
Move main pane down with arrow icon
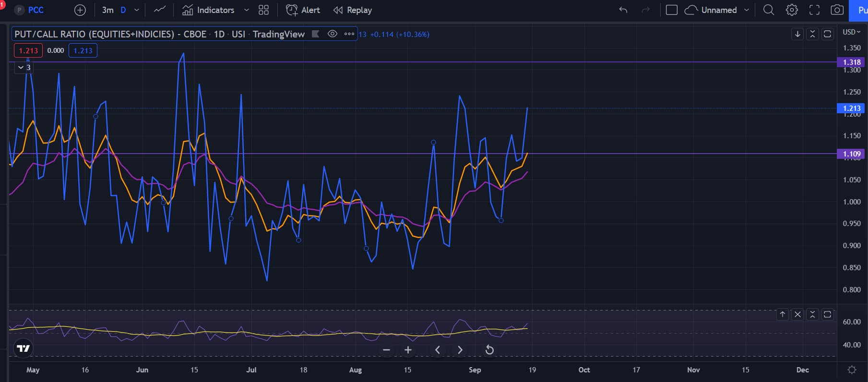pyautogui.click(x=797, y=34)
